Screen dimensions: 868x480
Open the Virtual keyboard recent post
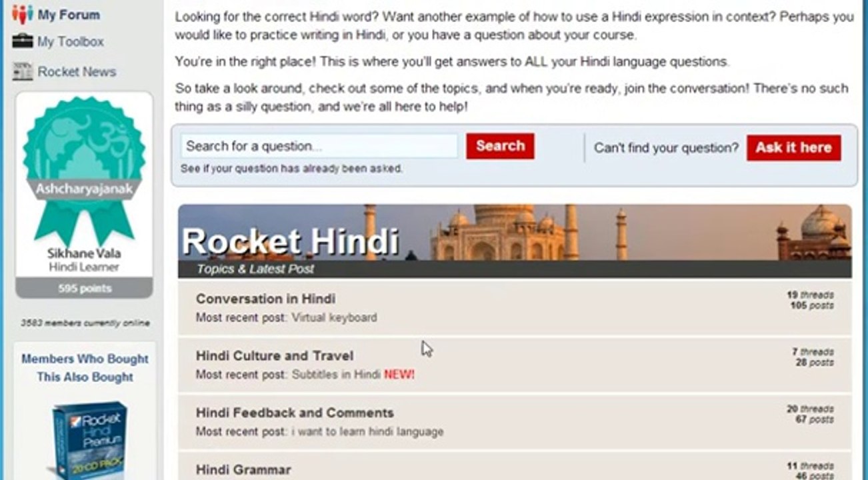334,317
